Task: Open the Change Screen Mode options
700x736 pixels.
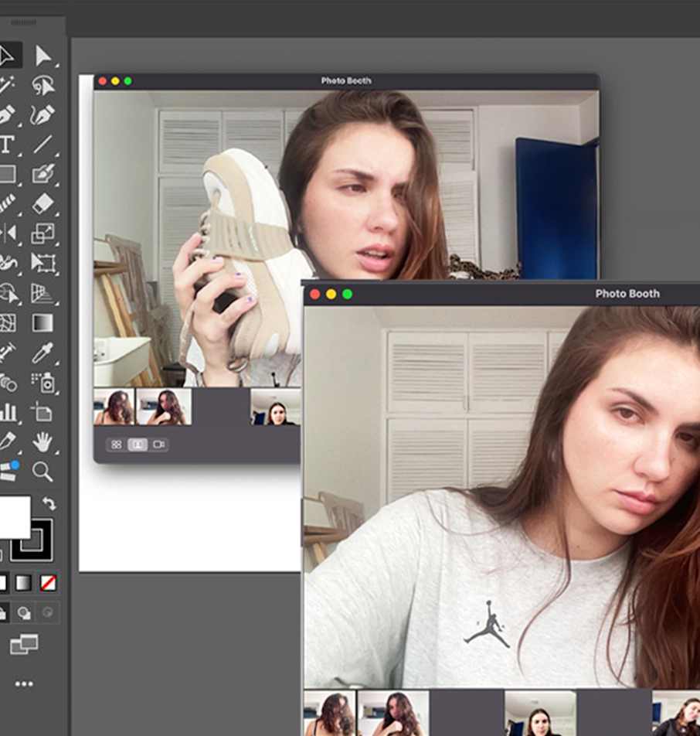Action: coord(24,644)
